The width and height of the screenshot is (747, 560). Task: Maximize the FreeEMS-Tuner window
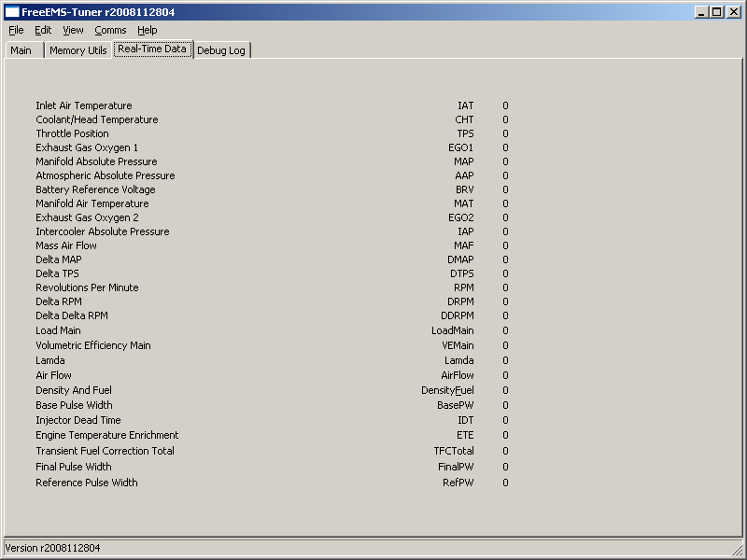[x=716, y=12]
